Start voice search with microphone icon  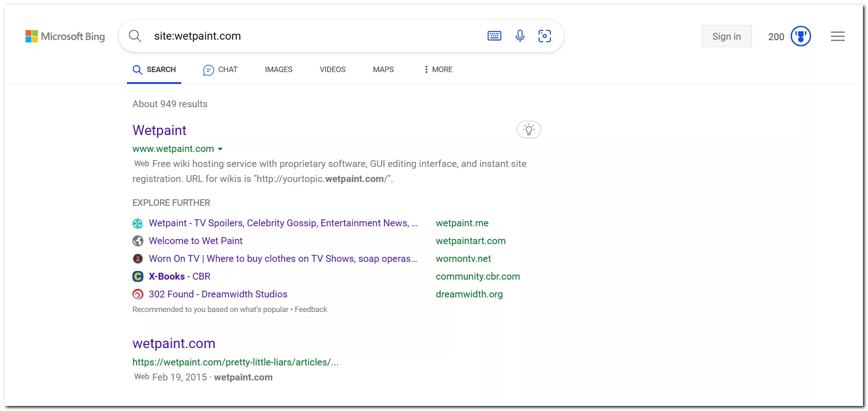pos(520,36)
